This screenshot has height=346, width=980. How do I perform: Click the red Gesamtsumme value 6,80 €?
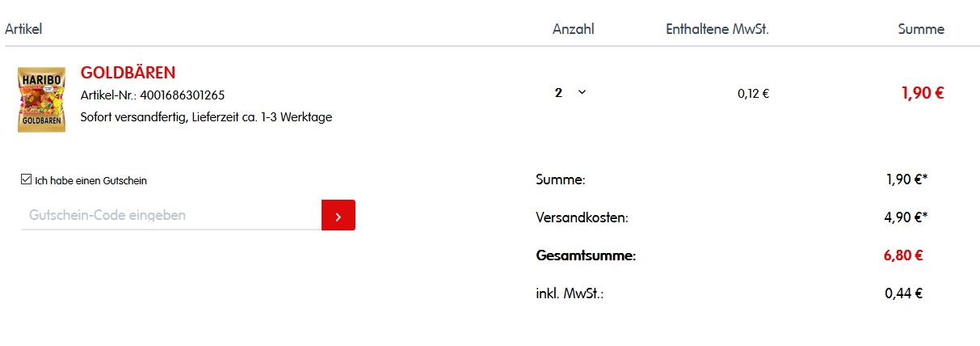click(903, 255)
